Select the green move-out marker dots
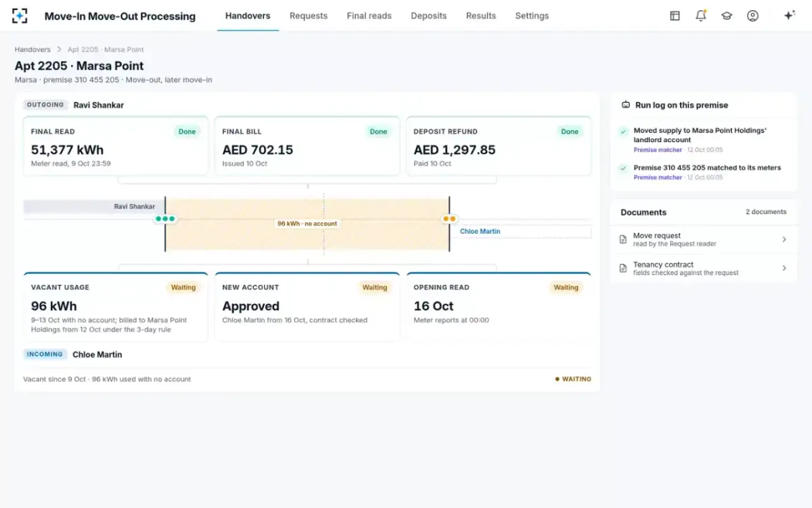Viewport: 812px width, 508px height. point(165,219)
